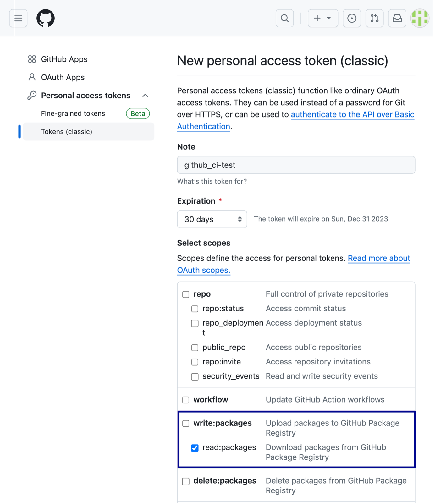
Task: Click the Note text field
Action: 296,165
